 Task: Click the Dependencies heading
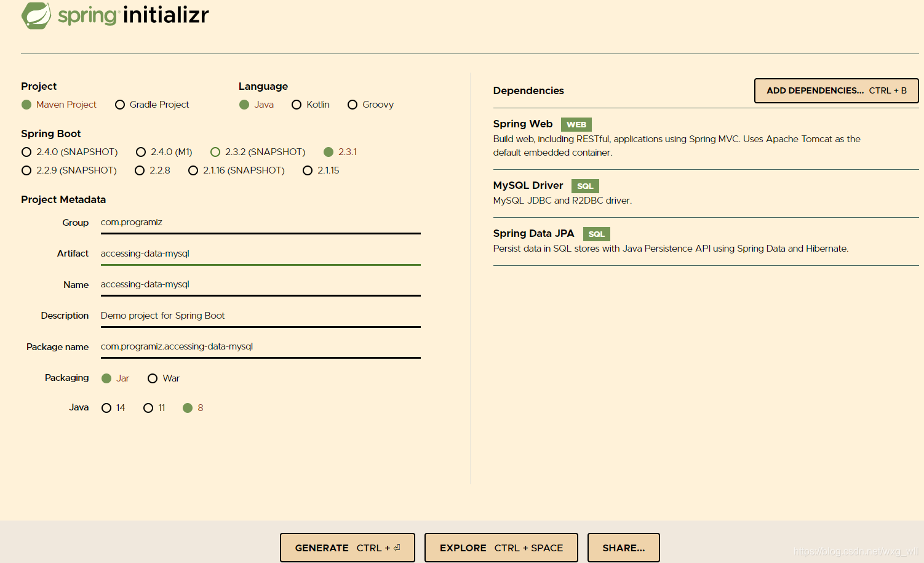point(528,90)
